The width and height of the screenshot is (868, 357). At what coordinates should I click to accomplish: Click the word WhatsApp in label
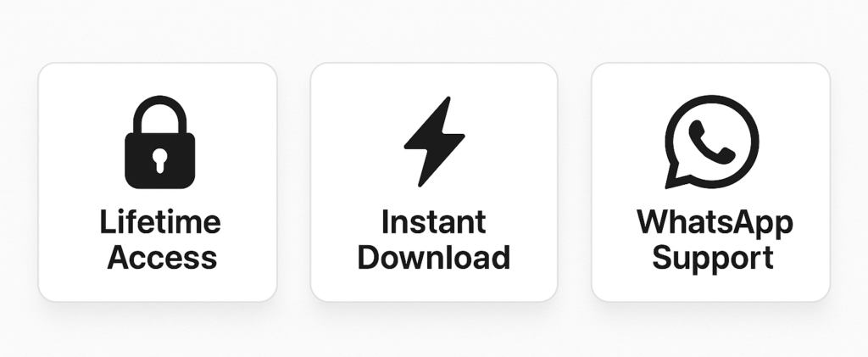click(715, 224)
